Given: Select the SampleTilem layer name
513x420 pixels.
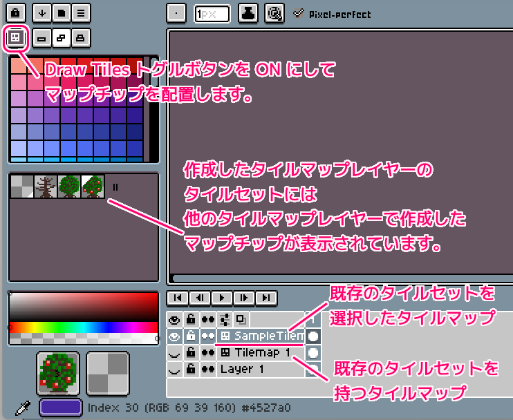Looking at the screenshot, I should tap(261, 336).
